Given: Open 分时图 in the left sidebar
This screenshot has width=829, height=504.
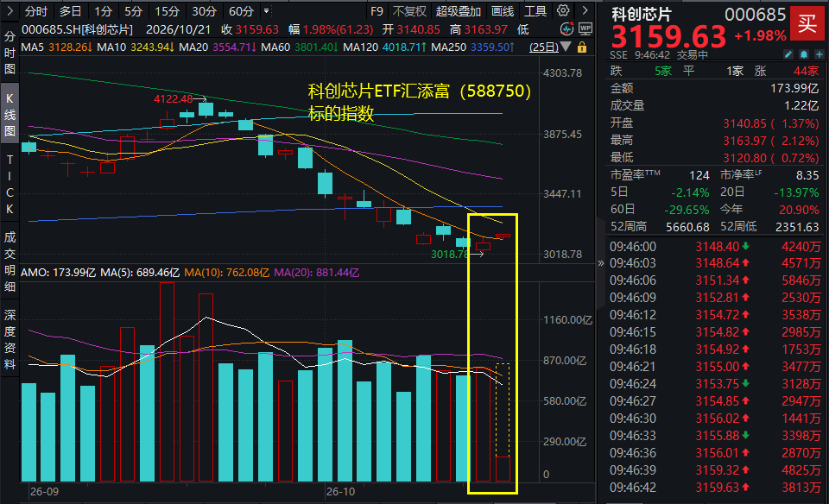Looking at the screenshot, I should [x=9, y=53].
